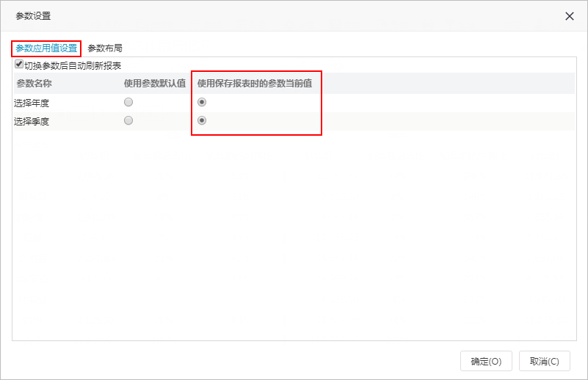Toggle 切换参数后自动刷新报表 checkbox
Viewport: 588px width, 380px height.
(x=19, y=64)
